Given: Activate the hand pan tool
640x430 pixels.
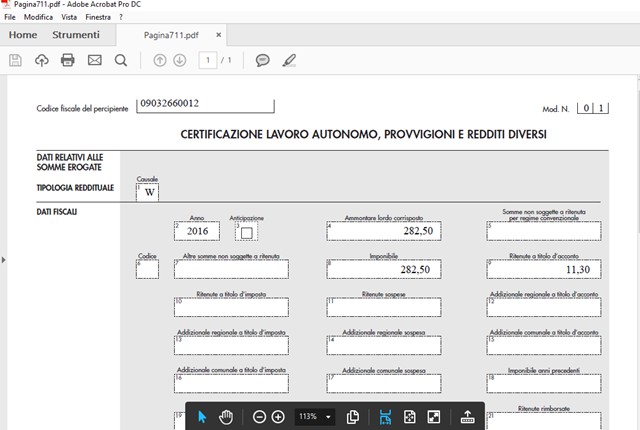Looking at the screenshot, I should pyautogui.click(x=226, y=417).
